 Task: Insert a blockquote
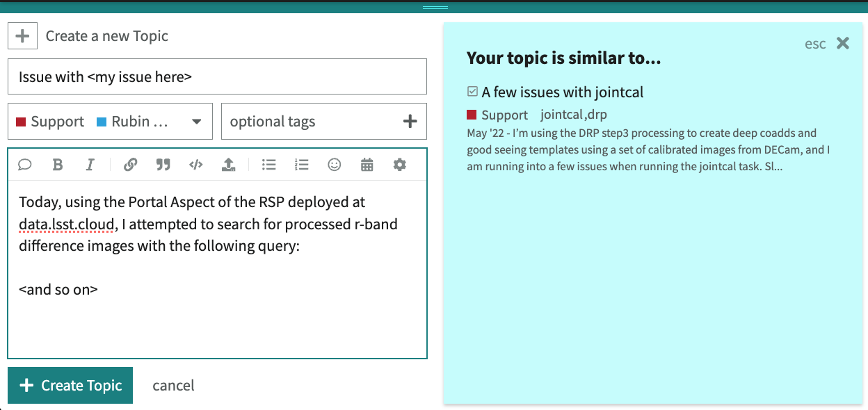click(x=163, y=165)
